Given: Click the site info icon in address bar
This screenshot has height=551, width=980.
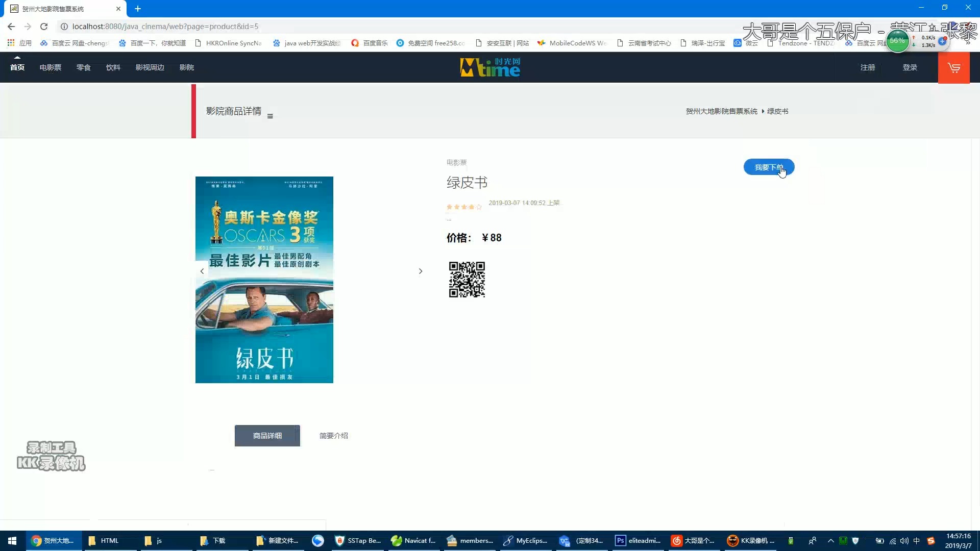Looking at the screenshot, I should [64, 27].
